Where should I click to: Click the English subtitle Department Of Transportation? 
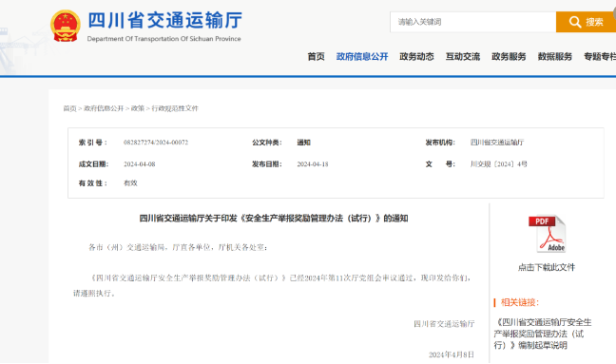point(164,39)
